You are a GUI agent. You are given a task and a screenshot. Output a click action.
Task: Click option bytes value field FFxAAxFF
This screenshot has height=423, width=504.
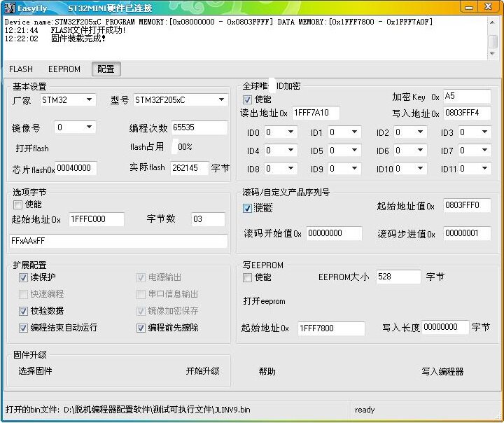click(118, 241)
